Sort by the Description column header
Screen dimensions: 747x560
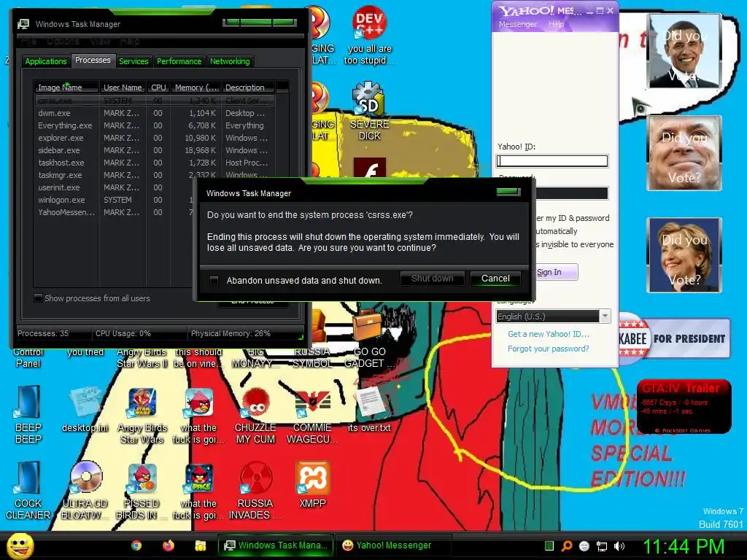click(x=248, y=87)
